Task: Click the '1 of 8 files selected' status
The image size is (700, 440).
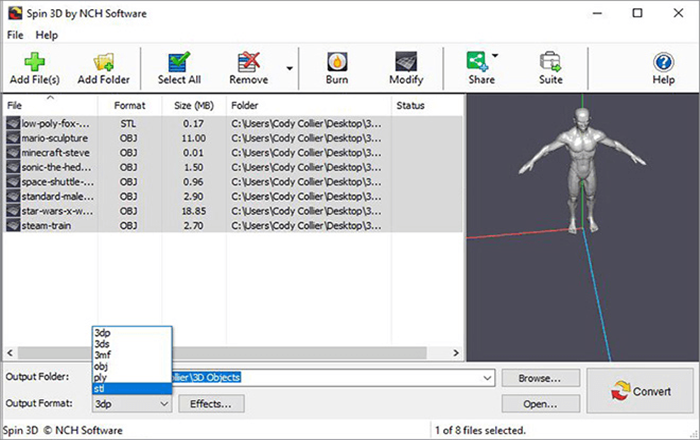Action: coord(480,430)
